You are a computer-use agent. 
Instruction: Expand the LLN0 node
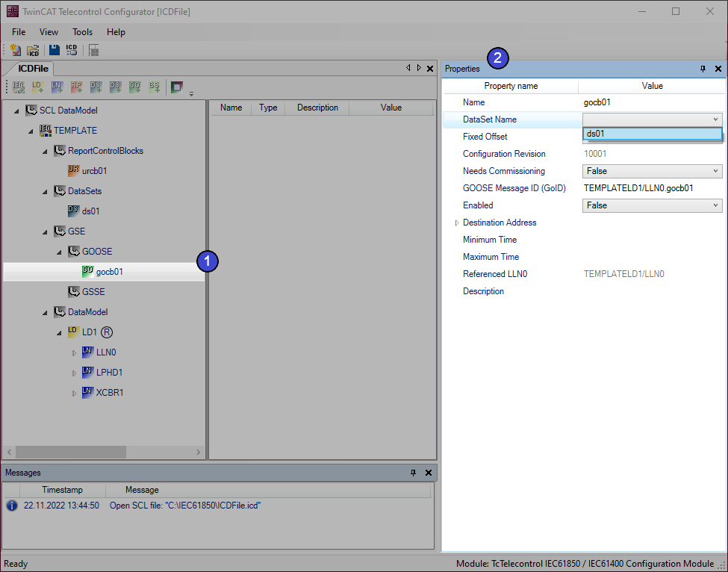coord(74,353)
